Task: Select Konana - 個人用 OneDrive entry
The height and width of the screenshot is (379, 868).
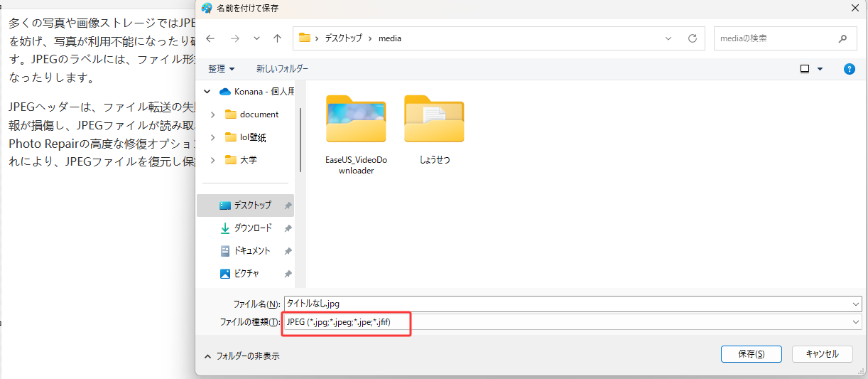Action: [258, 91]
